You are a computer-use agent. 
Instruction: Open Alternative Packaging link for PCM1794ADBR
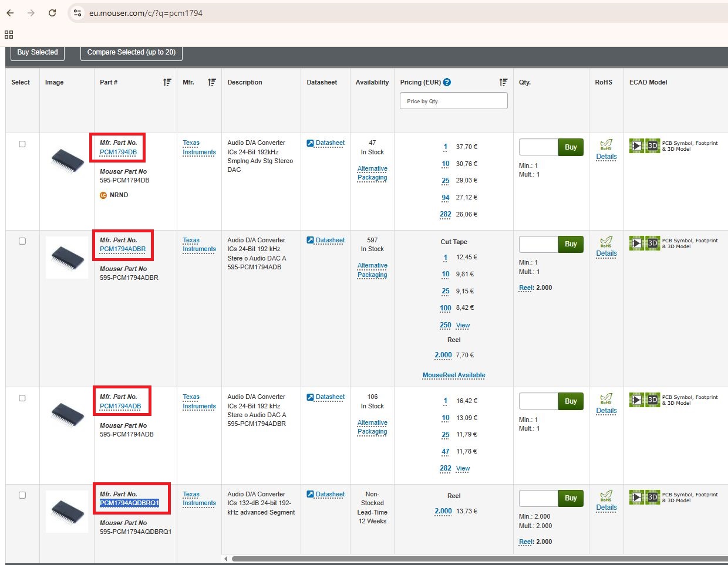pos(372,270)
